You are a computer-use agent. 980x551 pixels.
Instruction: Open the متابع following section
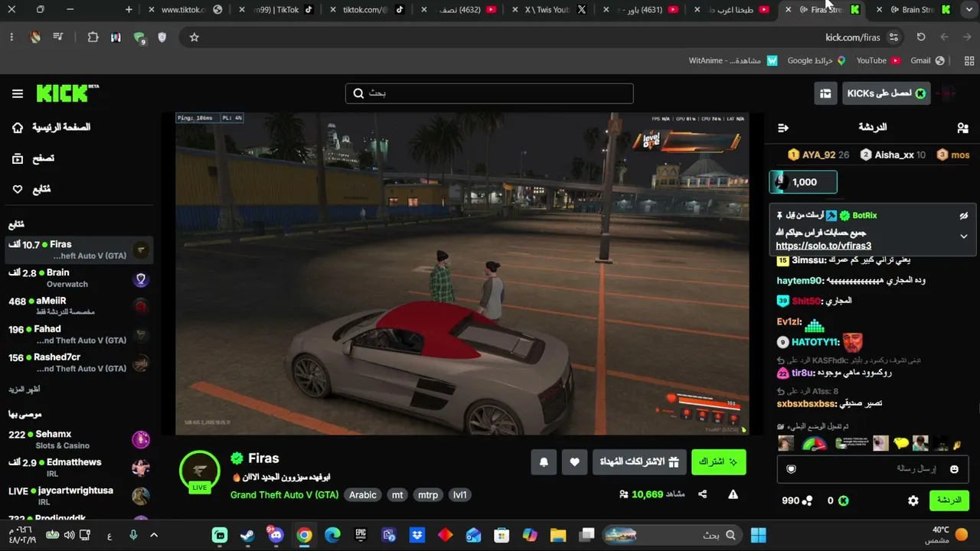pyautogui.click(x=31, y=189)
